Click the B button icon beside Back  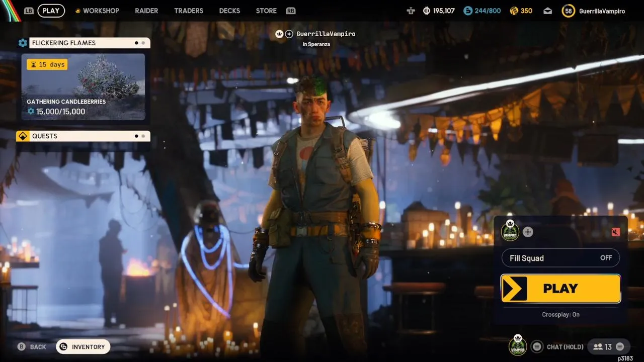(x=21, y=346)
